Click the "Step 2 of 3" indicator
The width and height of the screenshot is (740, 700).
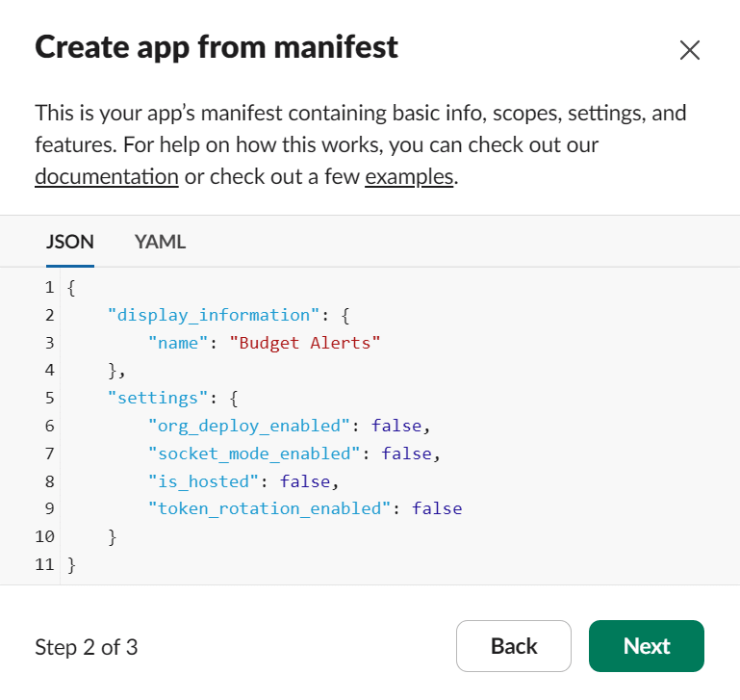[87, 647]
